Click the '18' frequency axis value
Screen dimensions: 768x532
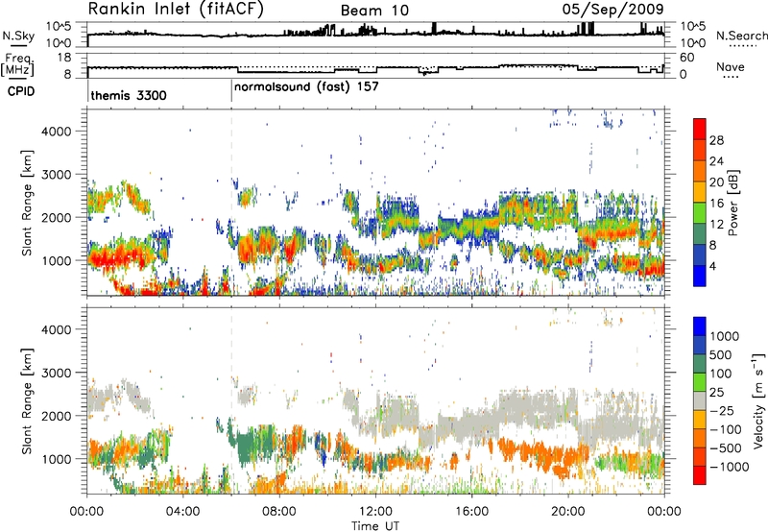click(x=64, y=58)
